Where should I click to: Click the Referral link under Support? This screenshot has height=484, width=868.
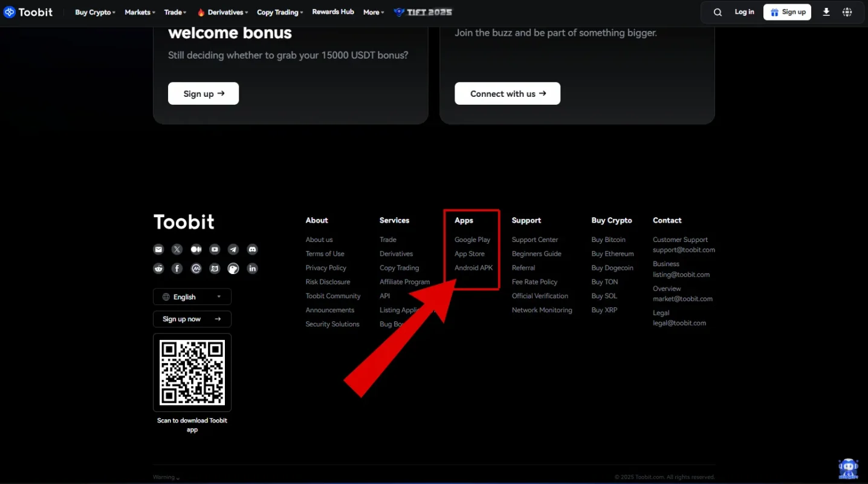click(523, 268)
